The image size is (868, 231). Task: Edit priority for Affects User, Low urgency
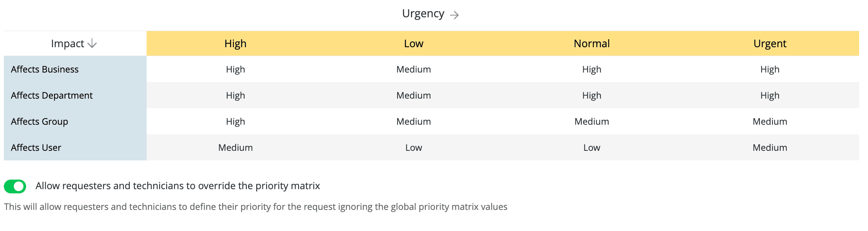coord(413,148)
